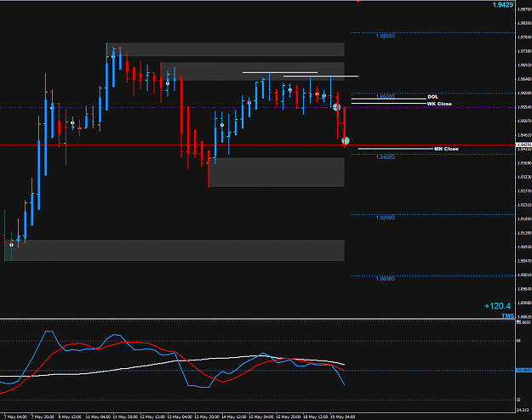Screen dimensions: 532x420
Task: Click the current price tag on the price axis
Action: (x=523, y=145)
